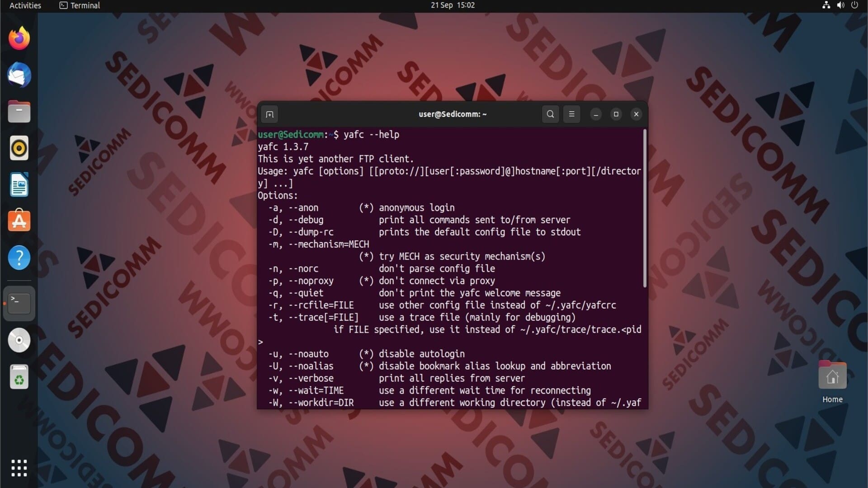
Task: Maximize the terminal window
Action: pyautogui.click(x=616, y=114)
